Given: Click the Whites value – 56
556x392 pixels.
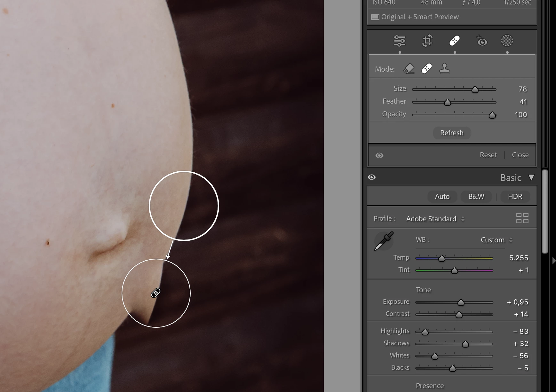Looking at the screenshot, I should (520, 356).
